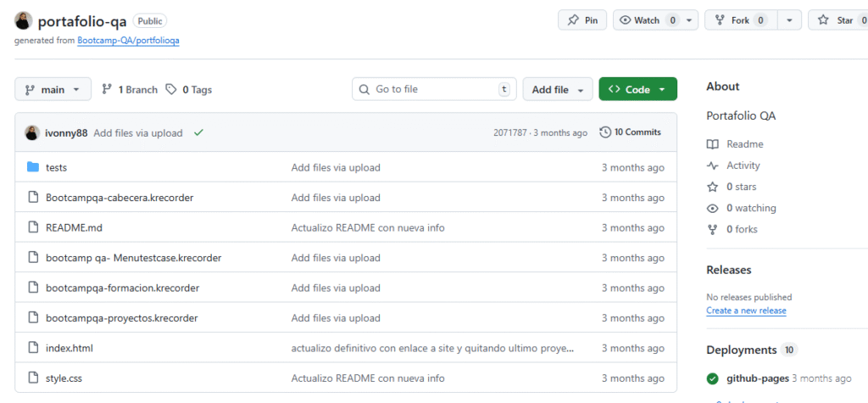Click the tests folder icon
The width and height of the screenshot is (868, 403).
point(33,167)
